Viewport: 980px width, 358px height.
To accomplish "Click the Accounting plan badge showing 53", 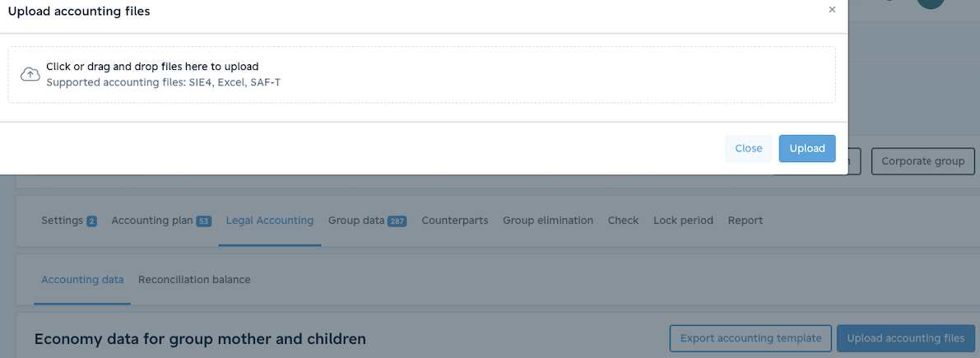I will [204, 221].
